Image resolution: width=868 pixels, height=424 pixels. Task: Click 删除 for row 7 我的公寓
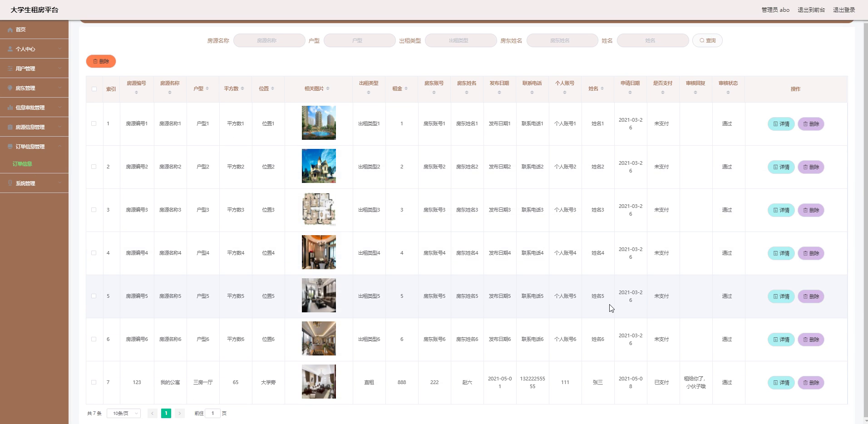811,383
